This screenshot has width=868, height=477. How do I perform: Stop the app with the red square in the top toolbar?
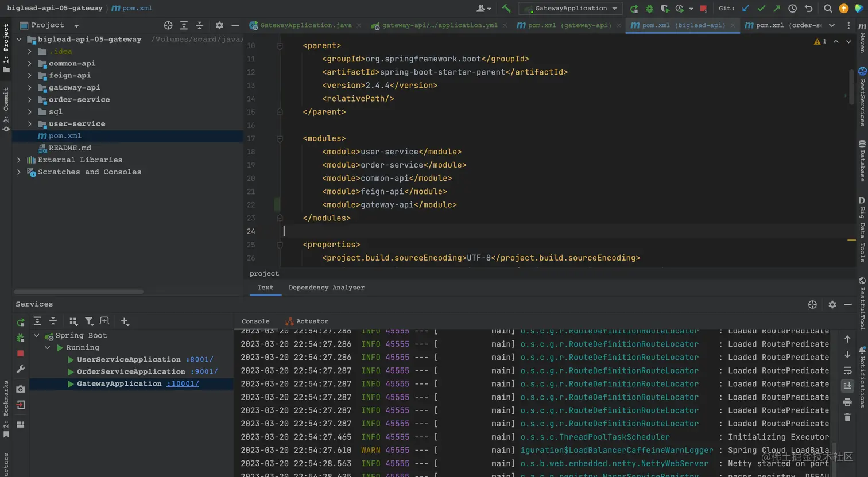pyautogui.click(x=703, y=9)
